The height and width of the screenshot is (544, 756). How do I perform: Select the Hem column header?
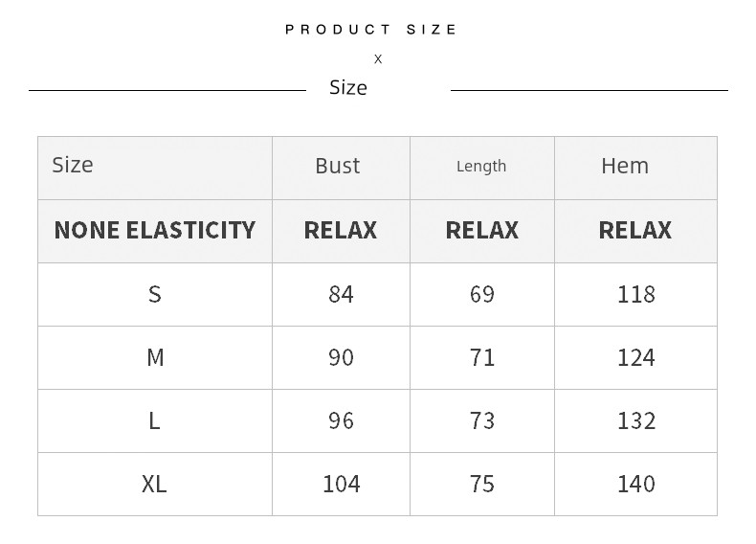625,166
